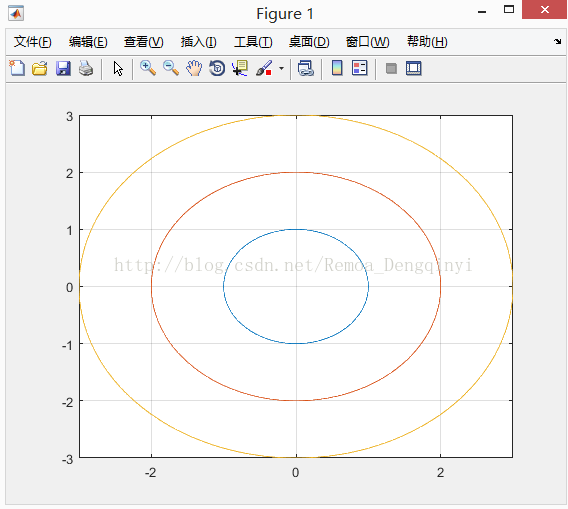Select the Pan hand tool
568x509 pixels.
[194, 68]
